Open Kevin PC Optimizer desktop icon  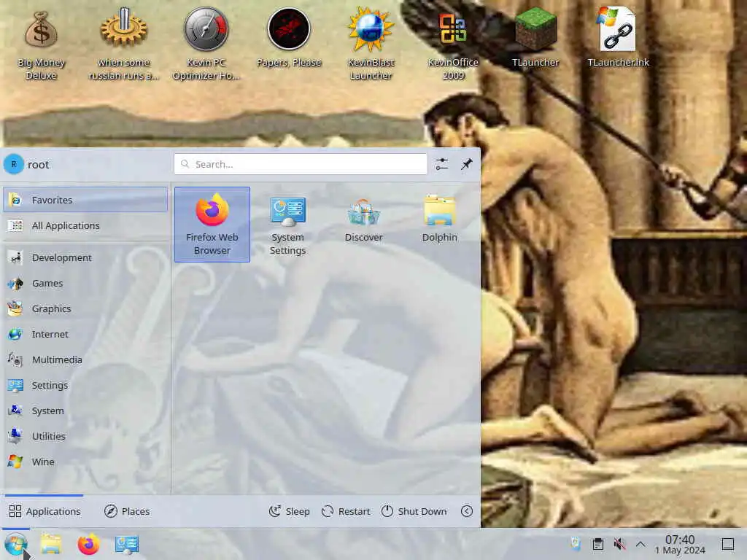tap(206, 44)
